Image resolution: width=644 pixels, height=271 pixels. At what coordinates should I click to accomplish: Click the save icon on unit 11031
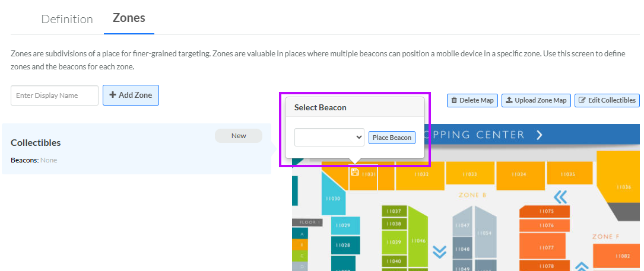pos(355,172)
